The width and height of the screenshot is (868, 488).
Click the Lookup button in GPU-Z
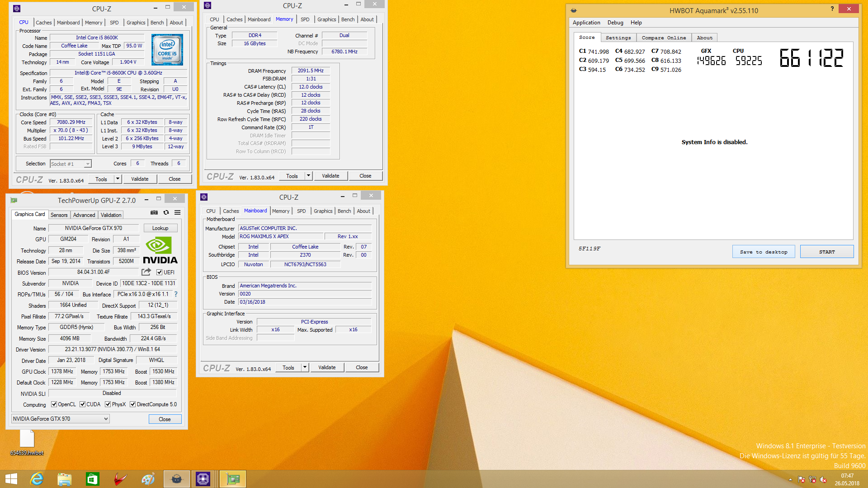coord(160,228)
